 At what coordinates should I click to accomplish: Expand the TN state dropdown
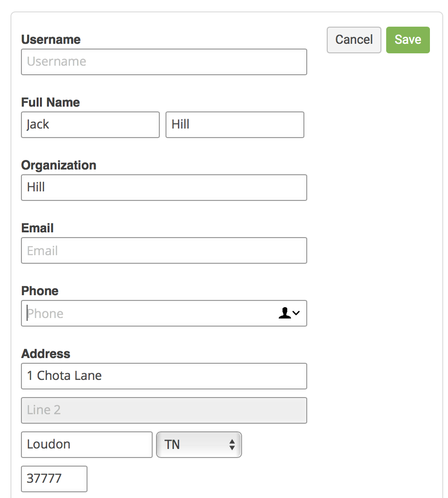(x=199, y=445)
